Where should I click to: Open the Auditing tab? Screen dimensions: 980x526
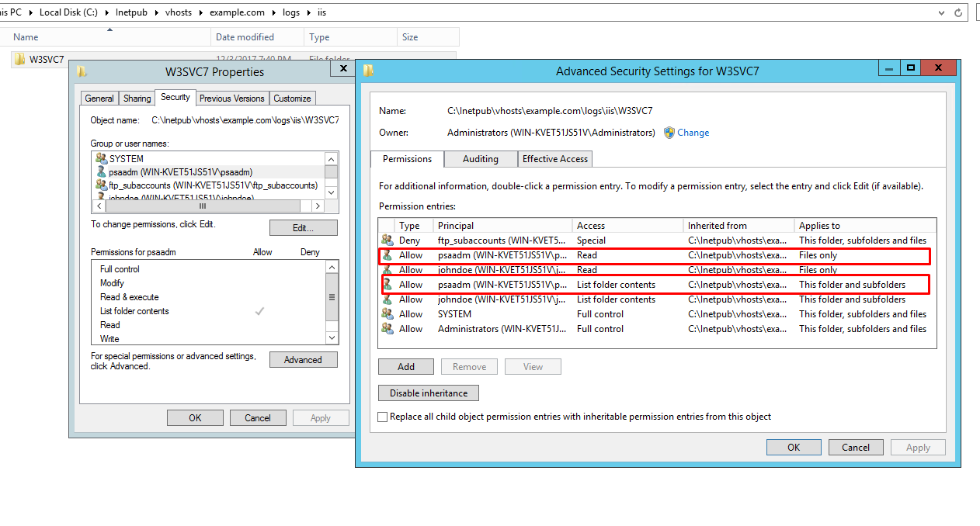tap(480, 159)
